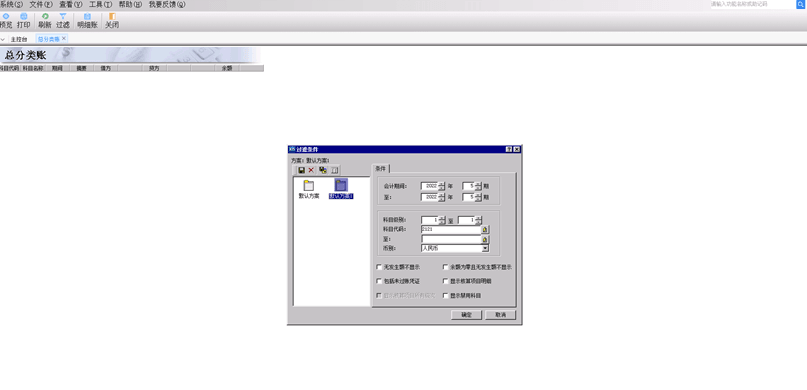Open the 帮助(H) menu
This screenshot has width=807, height=390.
[x=130, y=5]
